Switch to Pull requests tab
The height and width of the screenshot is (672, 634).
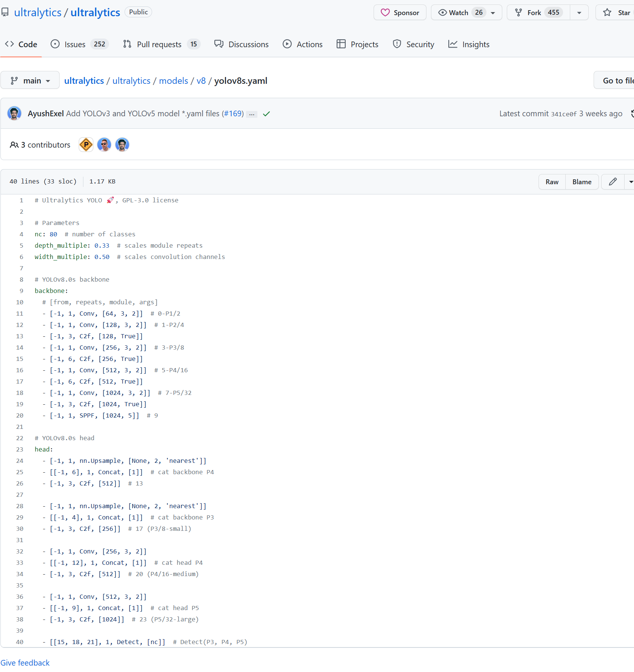point(162,44)
